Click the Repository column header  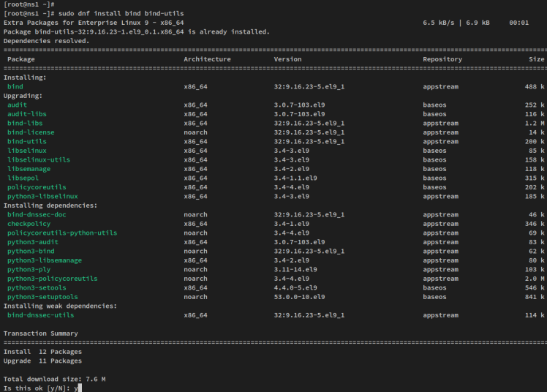tap(442, 59)
